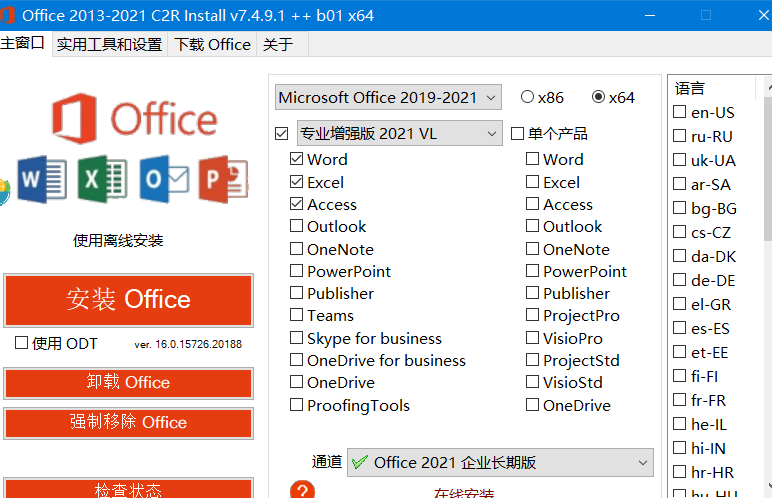Select the x64 architecture radio button
This screenshot has width=772, height=498.
pyautogui.click(x=598, y=97)
